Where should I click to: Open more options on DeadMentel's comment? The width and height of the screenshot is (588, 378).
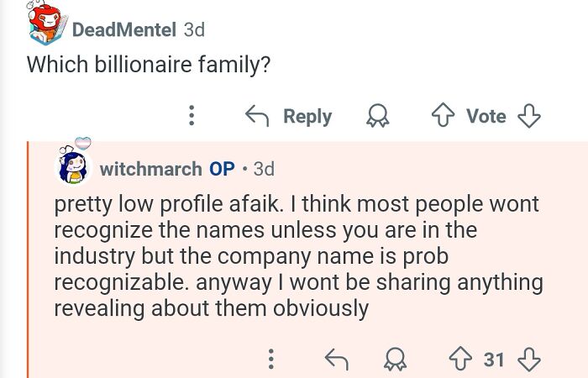[192, 116]
